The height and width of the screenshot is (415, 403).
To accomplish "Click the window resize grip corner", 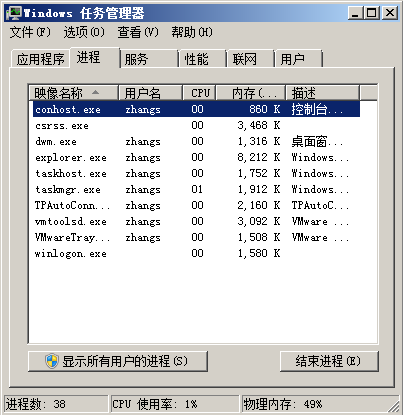I will coord(394,406).
